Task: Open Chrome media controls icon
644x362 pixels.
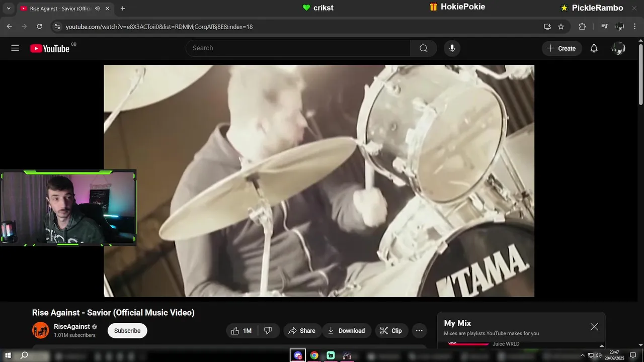Action: [x=605, y=26]
